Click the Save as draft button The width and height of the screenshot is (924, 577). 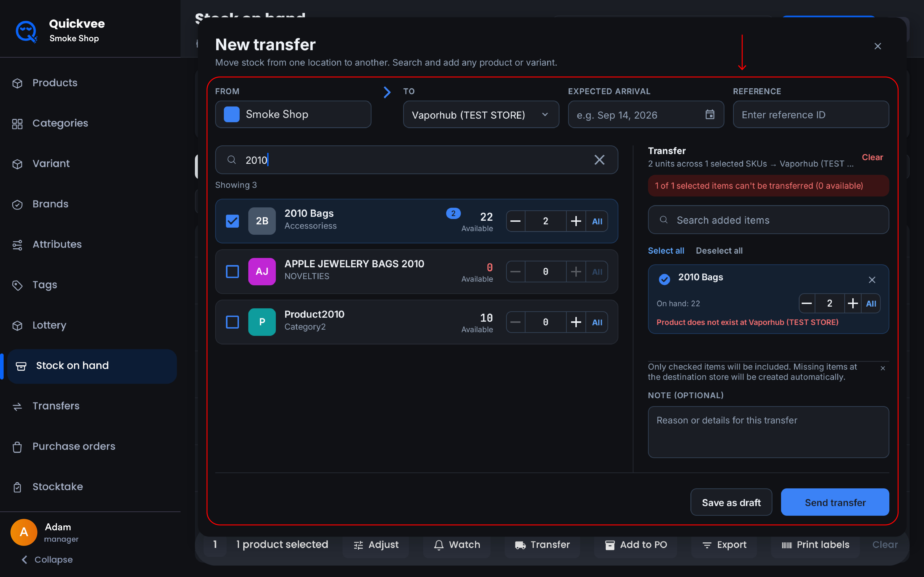(x=731, y=502)
